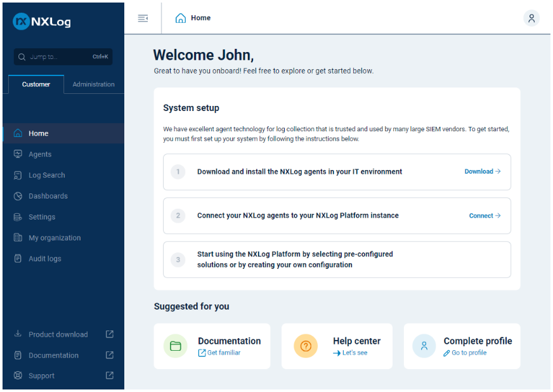
Task: Click the NXLog logo
Action: point(42,22)
